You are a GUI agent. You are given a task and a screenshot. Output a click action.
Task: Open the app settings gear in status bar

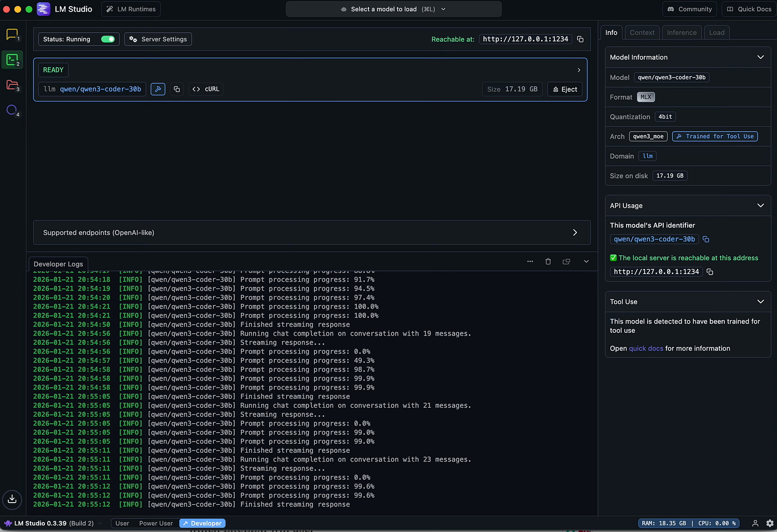click(770, 523)
